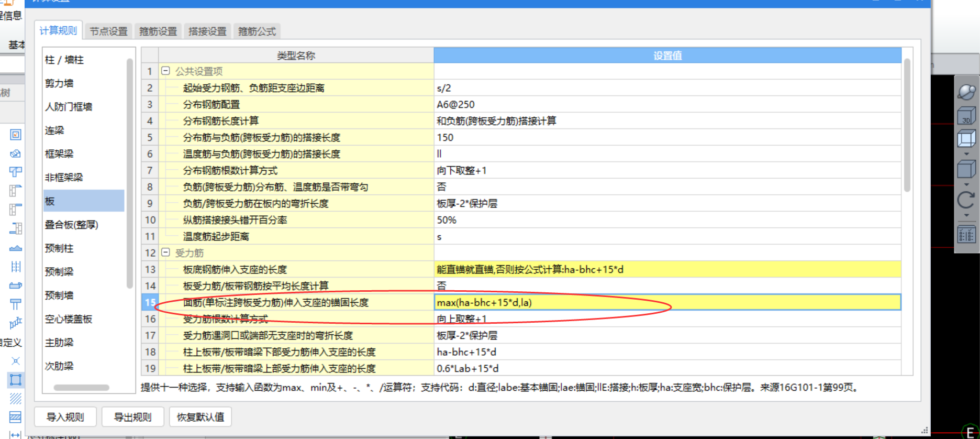Image resolution: width=980 pixels, height=439 pixels.
Task: Open the 箍筋公式 tab
Action: 257,31
